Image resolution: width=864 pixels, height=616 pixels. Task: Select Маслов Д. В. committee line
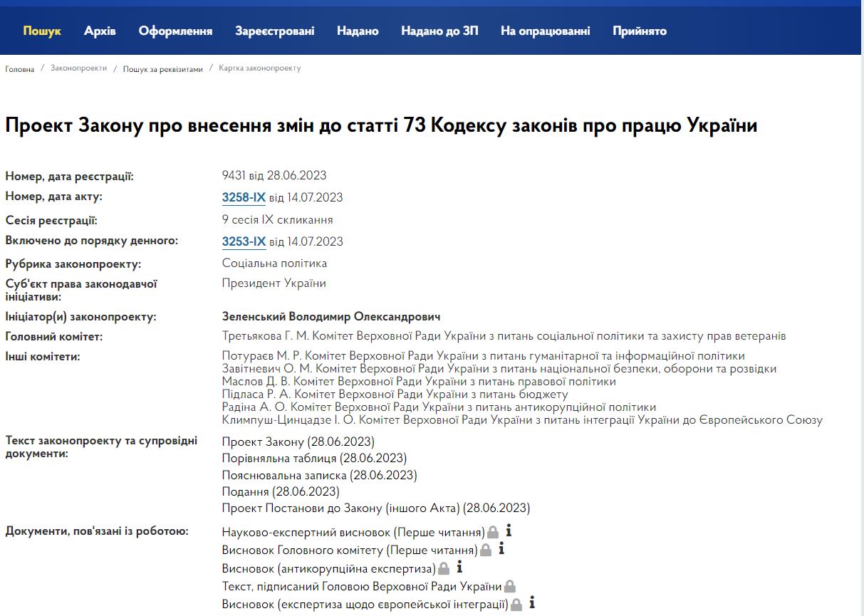tap(419, 382)
